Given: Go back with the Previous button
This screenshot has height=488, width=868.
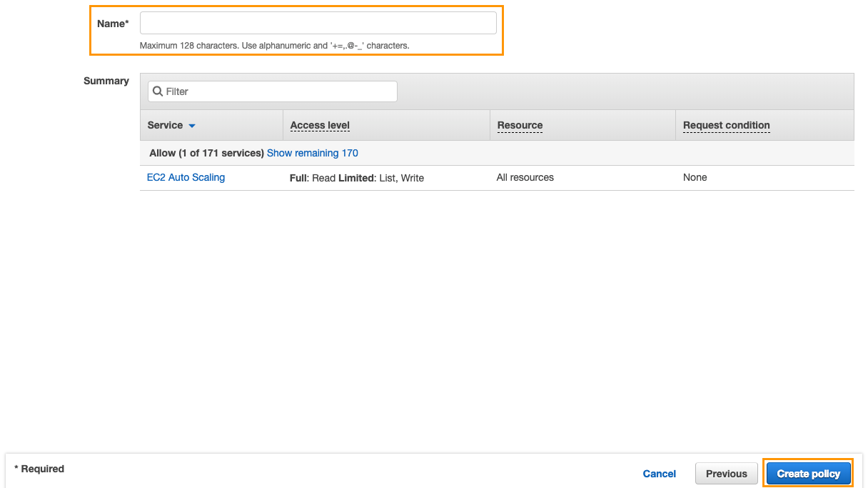Looking at the screenshot, I should 726,474.
